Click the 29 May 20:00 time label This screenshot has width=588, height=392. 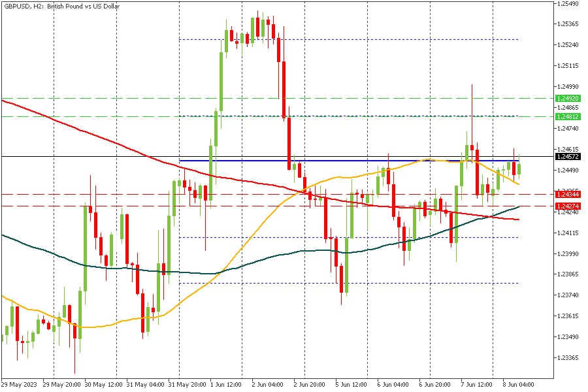click(x=61, y=385)
